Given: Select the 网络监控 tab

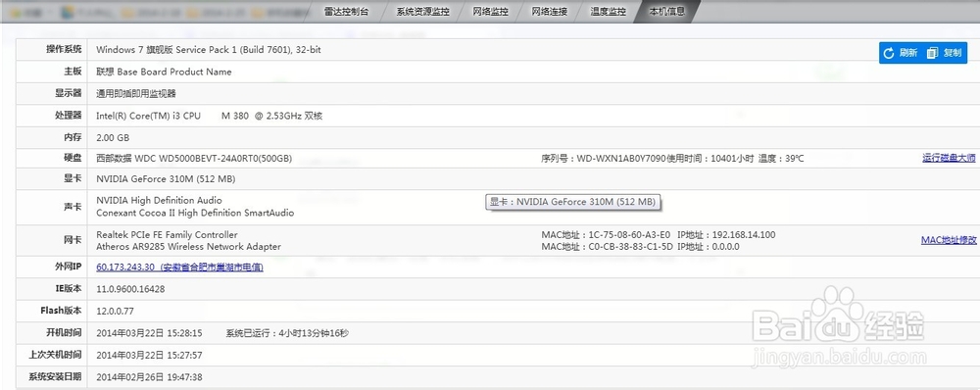Looking at the screenshot, I should pos(491,11).
